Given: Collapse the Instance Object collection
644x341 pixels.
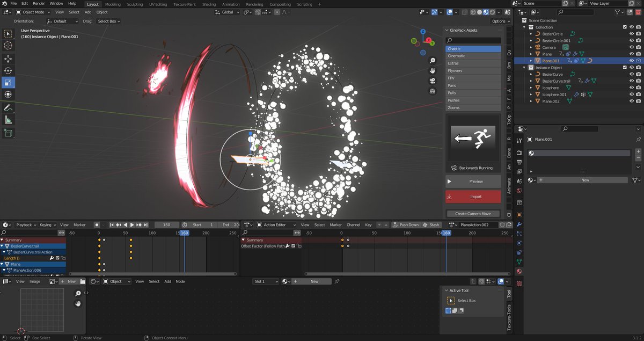Looking at the screenshot, I should 524,68.
